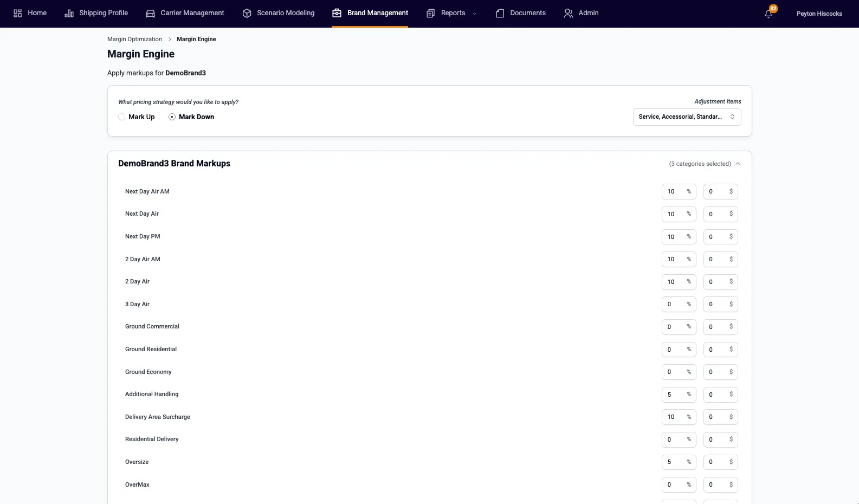The height and width of the screenshot is (504, 859).
Task: Edit Next Day Air percent field
Action: 679,214
